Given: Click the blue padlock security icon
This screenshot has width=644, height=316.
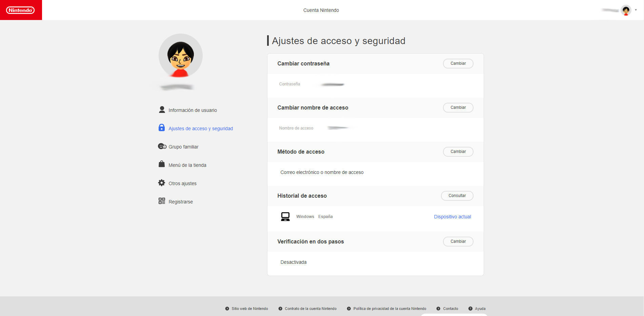Looking at the screenshot, I should click(162, 128).
